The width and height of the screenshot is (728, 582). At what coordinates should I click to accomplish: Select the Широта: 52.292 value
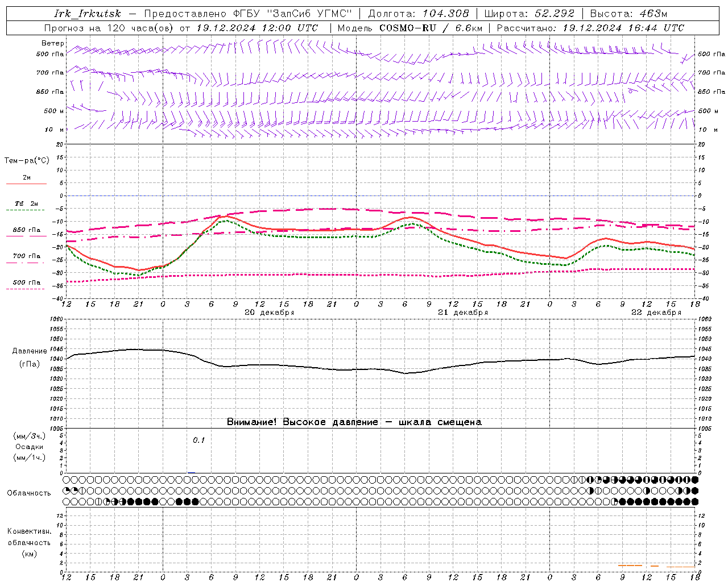coord(529,14)
